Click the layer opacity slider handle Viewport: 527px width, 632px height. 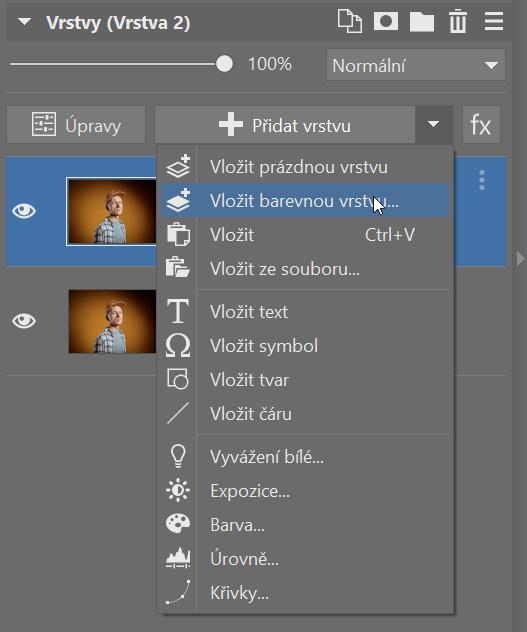tap(224, 64)
